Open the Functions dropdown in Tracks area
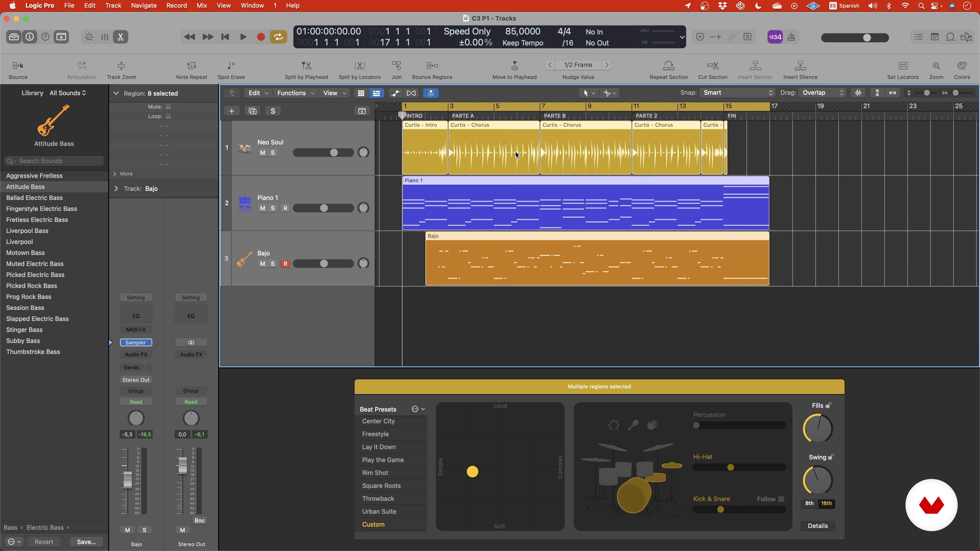The width and height of the screenshot is (980, 551). click(x=295, y=93)
